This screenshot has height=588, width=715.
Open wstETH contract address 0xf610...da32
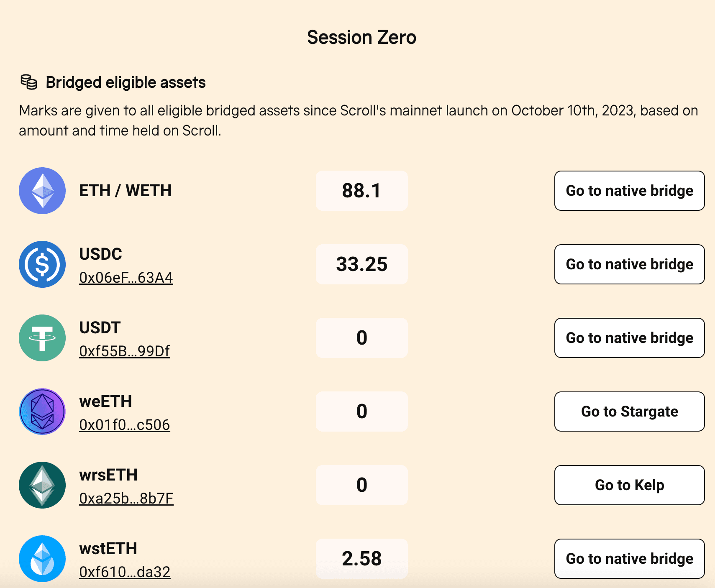pos(125,572)
